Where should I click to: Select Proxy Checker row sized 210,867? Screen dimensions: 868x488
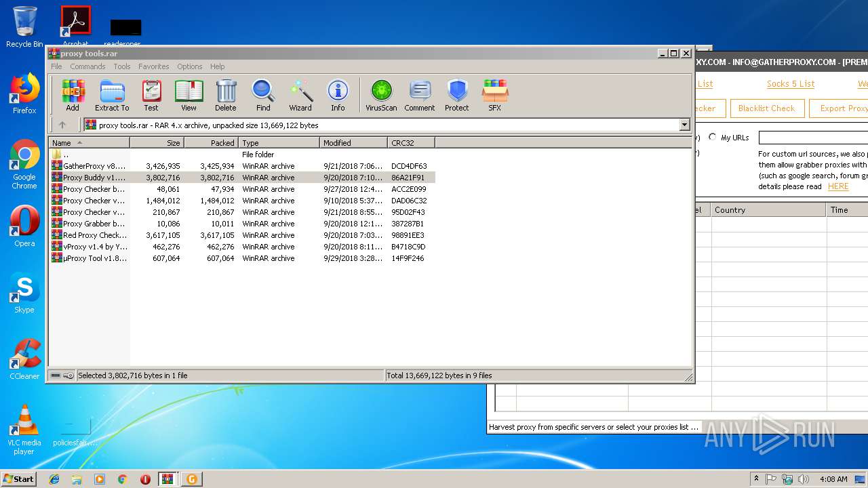[x=242, y=212]
